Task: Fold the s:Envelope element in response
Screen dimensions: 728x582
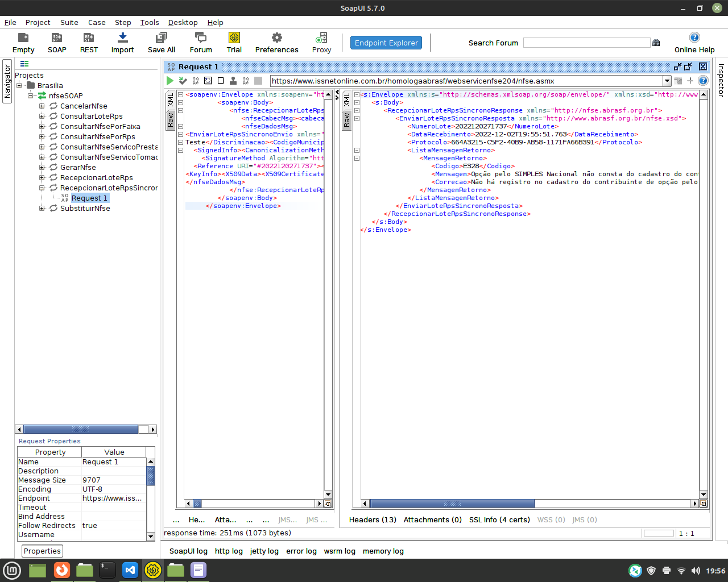Action: tap(357, 94)
